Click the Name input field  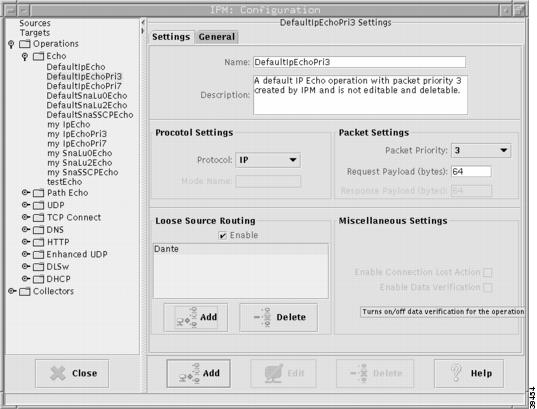359,62
